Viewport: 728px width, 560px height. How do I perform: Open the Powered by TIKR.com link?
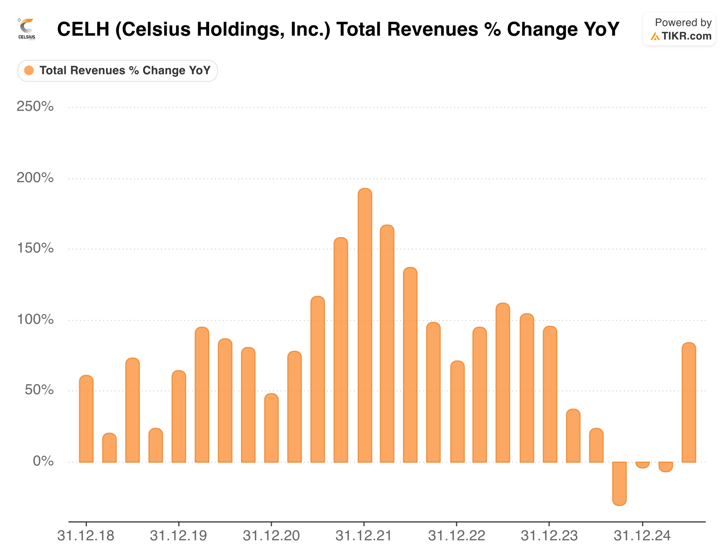pyautogui.click(x=679, y=29)
